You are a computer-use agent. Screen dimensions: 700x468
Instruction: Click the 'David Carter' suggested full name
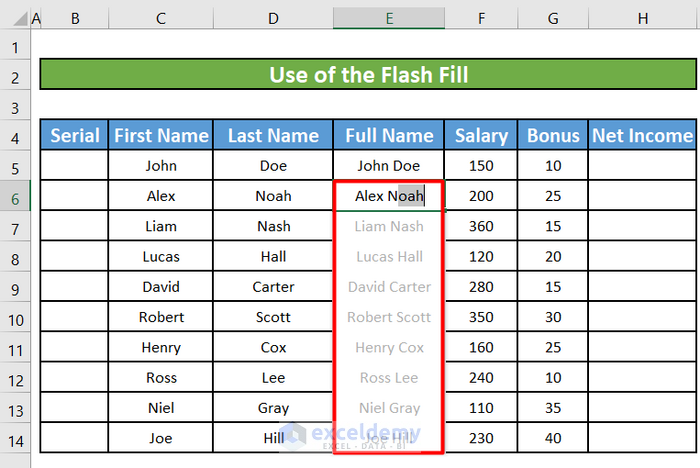(x=389, y=287)
